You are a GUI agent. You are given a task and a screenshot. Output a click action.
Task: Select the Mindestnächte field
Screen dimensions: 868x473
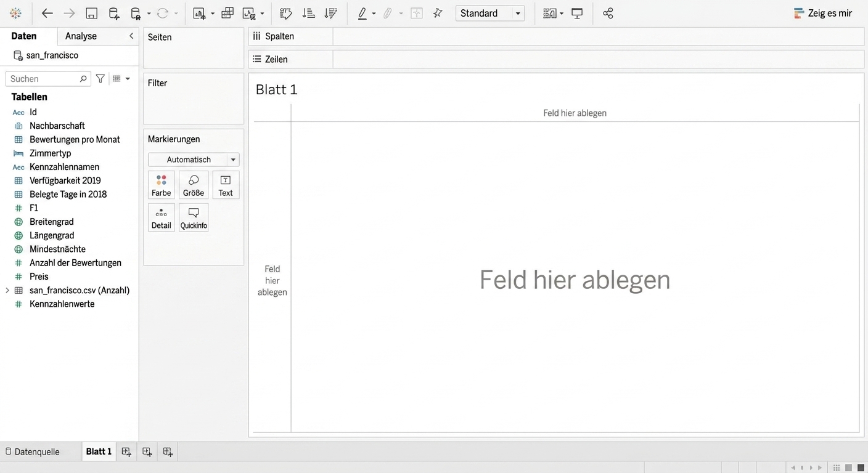(57, 249)
